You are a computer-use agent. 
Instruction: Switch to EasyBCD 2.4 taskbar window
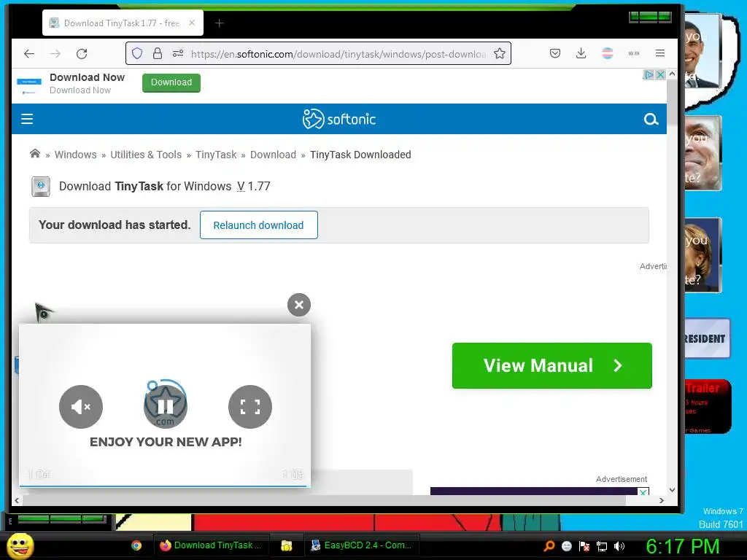click(x=362, y=545)
